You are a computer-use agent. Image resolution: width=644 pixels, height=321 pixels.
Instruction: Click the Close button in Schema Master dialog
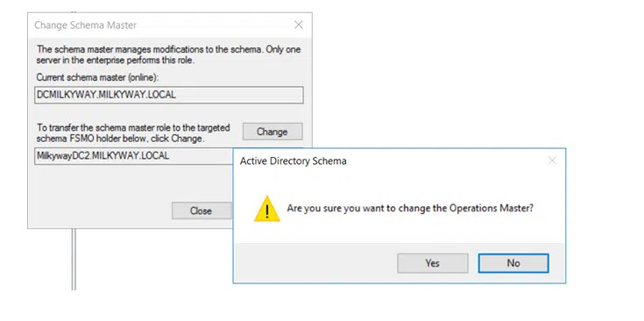coord(202,210)
